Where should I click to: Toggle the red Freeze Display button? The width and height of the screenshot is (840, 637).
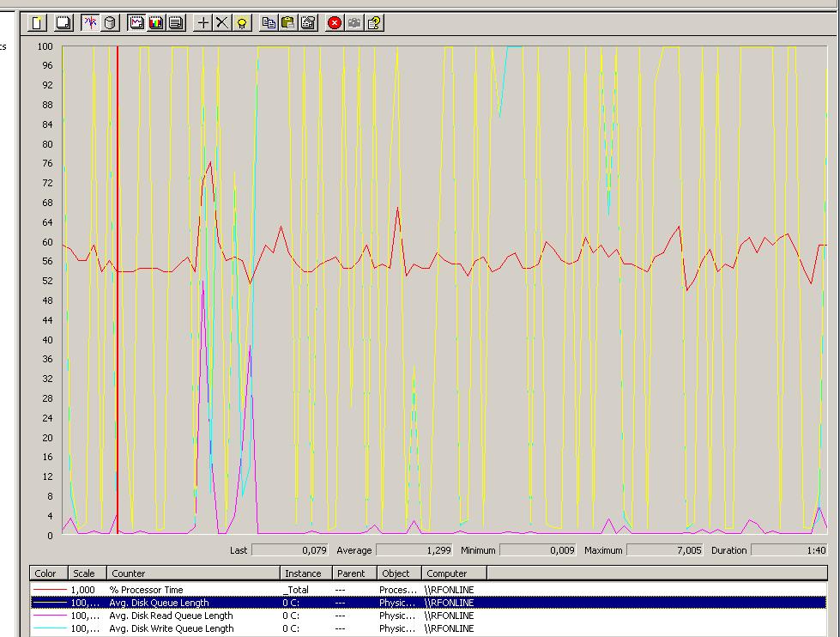point(335,23)
